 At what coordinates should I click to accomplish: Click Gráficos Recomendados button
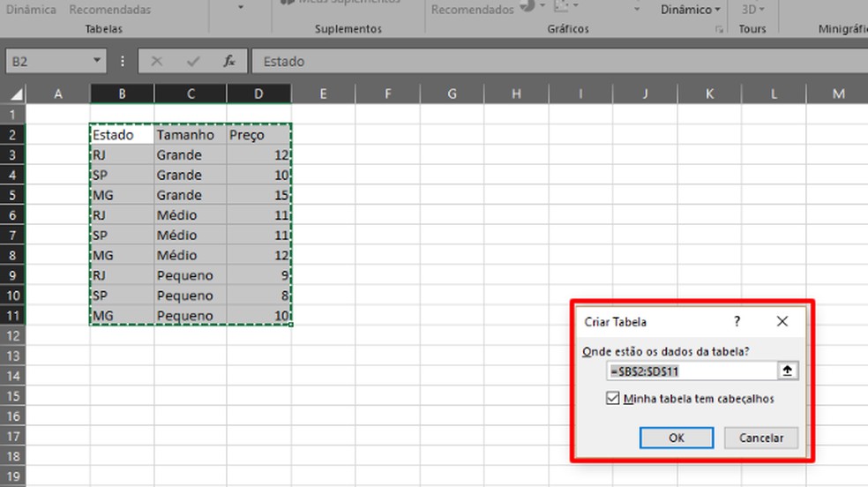coord(472,10)
